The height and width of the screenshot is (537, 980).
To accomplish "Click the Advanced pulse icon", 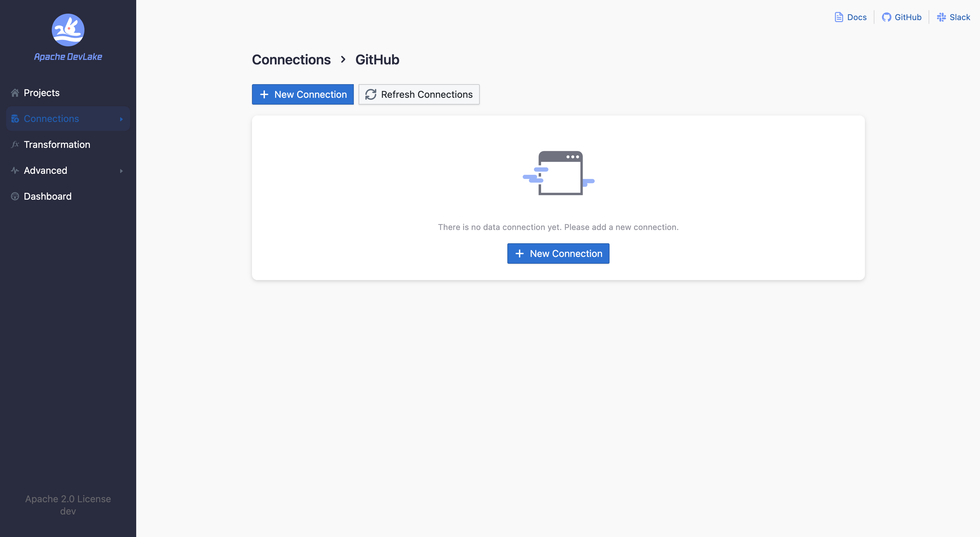I will coord(15,170).
